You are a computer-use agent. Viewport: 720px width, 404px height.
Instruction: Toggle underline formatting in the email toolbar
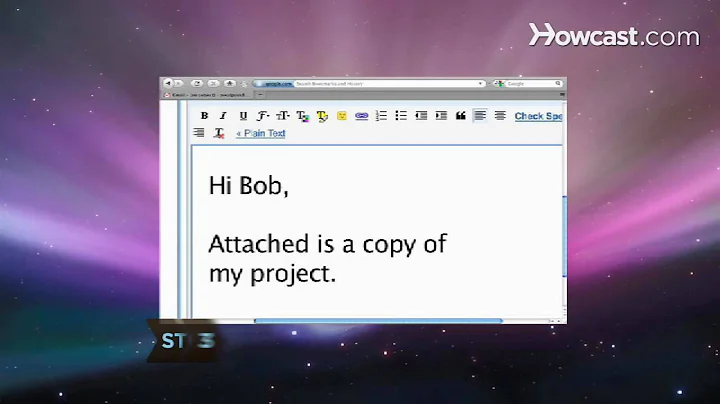click(x=243, y=116)
